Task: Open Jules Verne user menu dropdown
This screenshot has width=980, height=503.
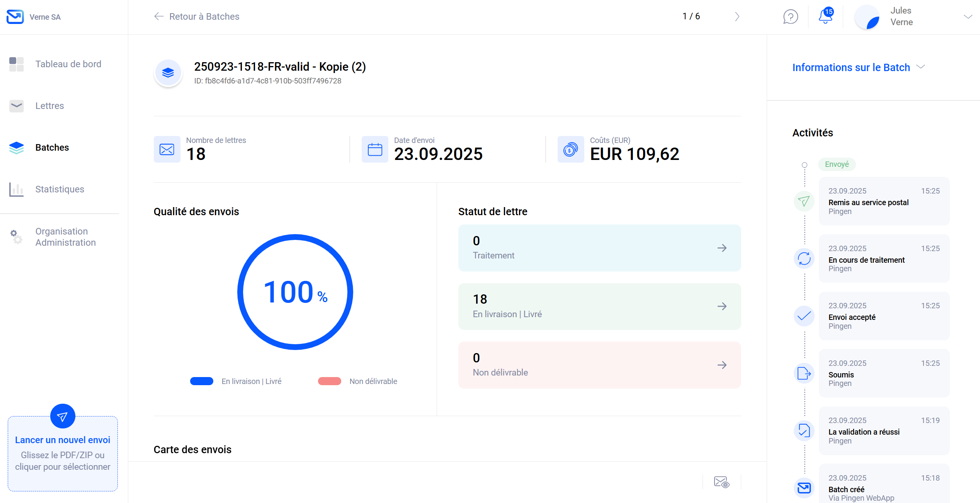Action: pos(967,17)
